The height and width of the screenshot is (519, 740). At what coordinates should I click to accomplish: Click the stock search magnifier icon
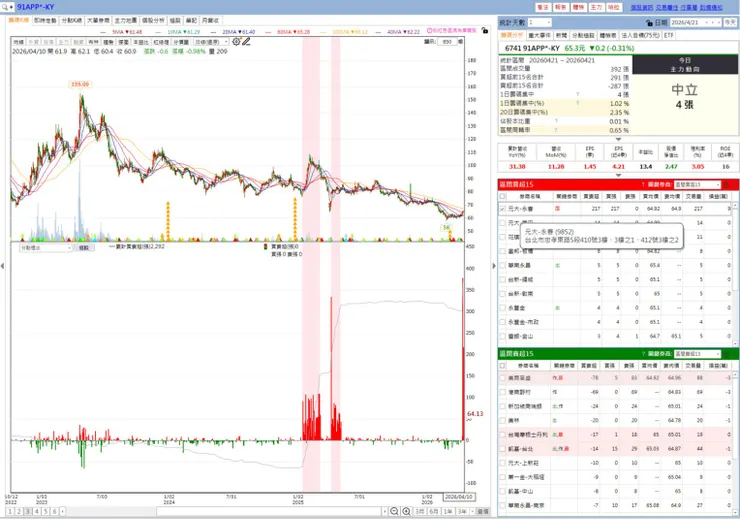pyautogui.click(x=5, y=7)
